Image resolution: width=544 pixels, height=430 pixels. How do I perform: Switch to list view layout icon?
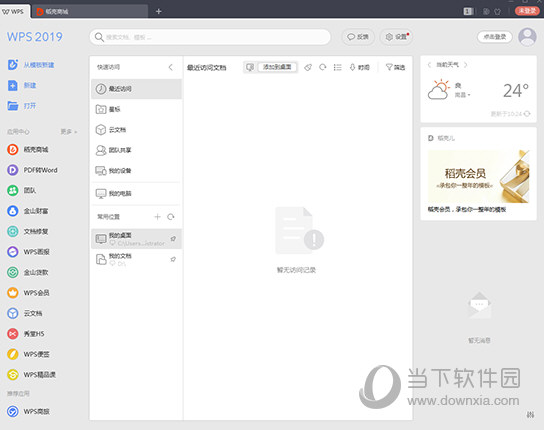[x=338, y=67]
